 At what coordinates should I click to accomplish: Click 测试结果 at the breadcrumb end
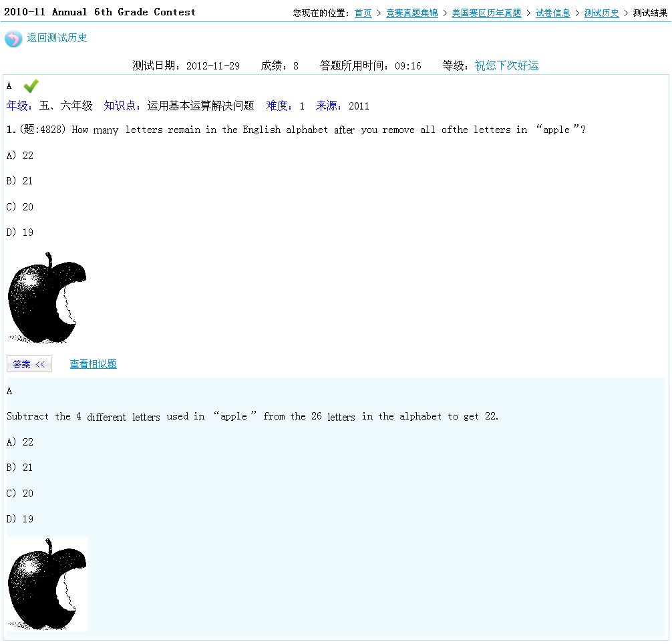point(650,13)
